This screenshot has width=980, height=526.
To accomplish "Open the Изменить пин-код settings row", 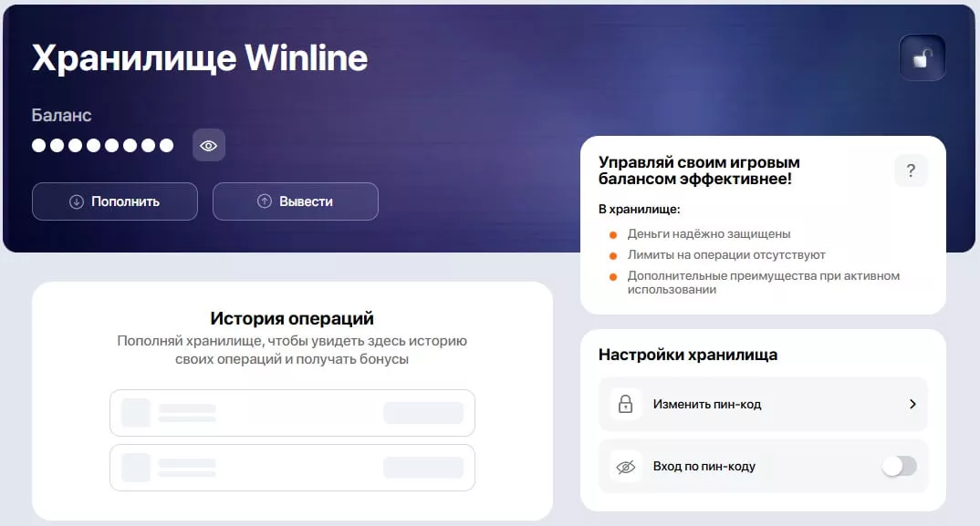I will click(x=763, y=404).
